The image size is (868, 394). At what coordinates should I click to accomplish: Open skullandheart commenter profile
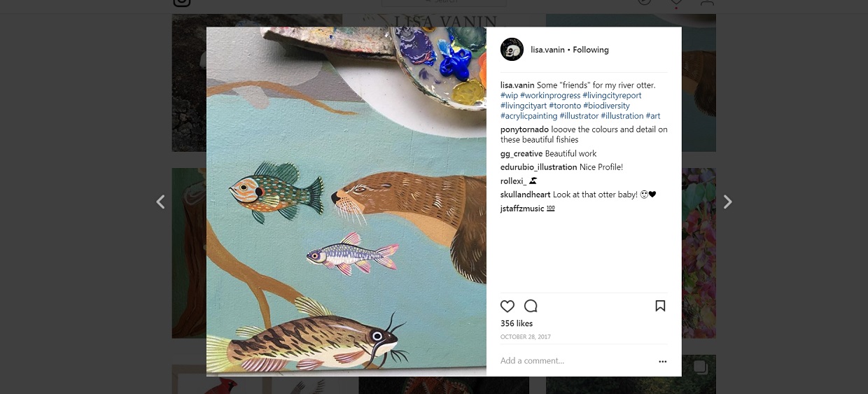pos(525,195)
